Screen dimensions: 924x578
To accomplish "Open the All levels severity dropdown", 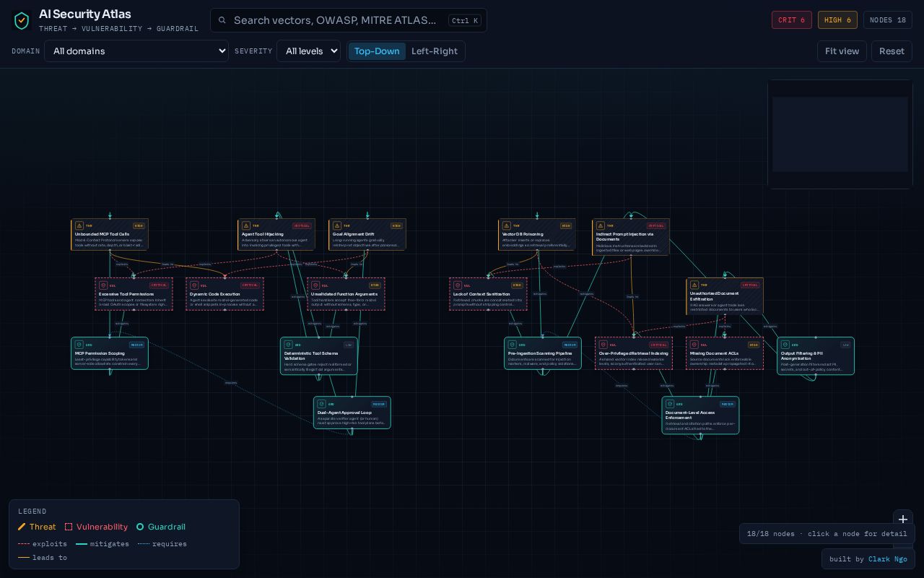I will (308, 51).
